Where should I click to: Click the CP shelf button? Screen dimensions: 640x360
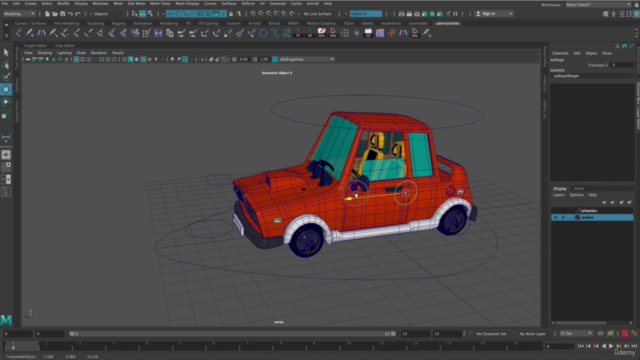point(310,33)
